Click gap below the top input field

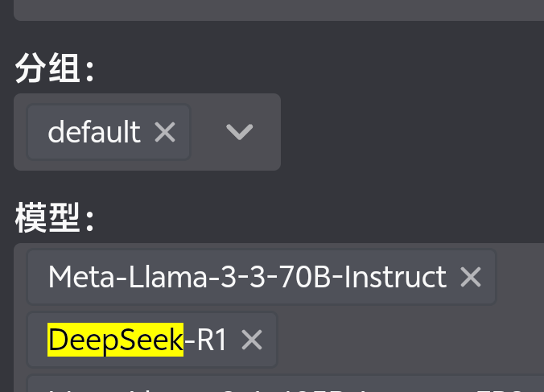tap(278, 35)
